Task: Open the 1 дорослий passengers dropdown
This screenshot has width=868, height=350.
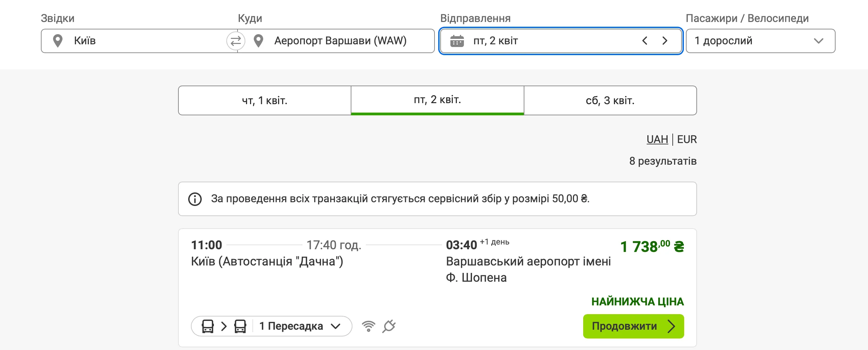Action: [x=761, y=41]
